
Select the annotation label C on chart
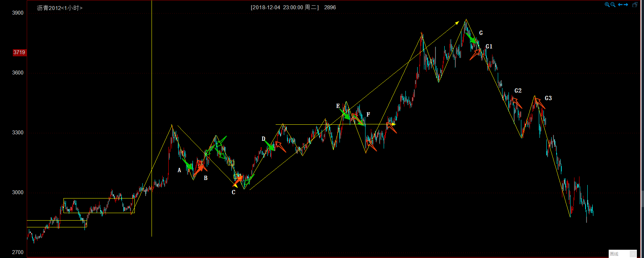click(x=234, y=192)
